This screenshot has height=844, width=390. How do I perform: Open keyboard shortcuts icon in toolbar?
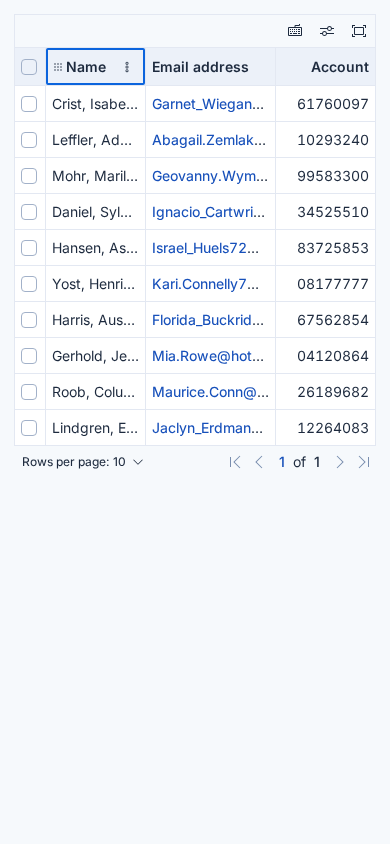(295, 31)
